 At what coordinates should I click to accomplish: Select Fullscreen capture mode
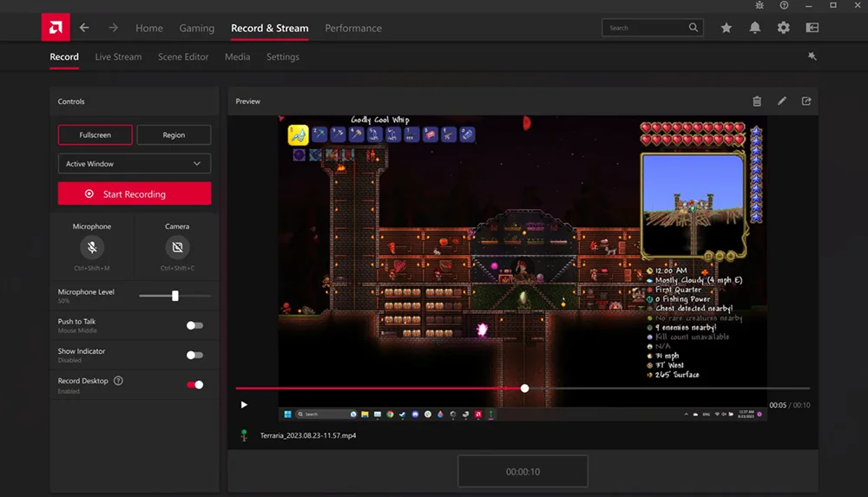click(x=95, y=135)
